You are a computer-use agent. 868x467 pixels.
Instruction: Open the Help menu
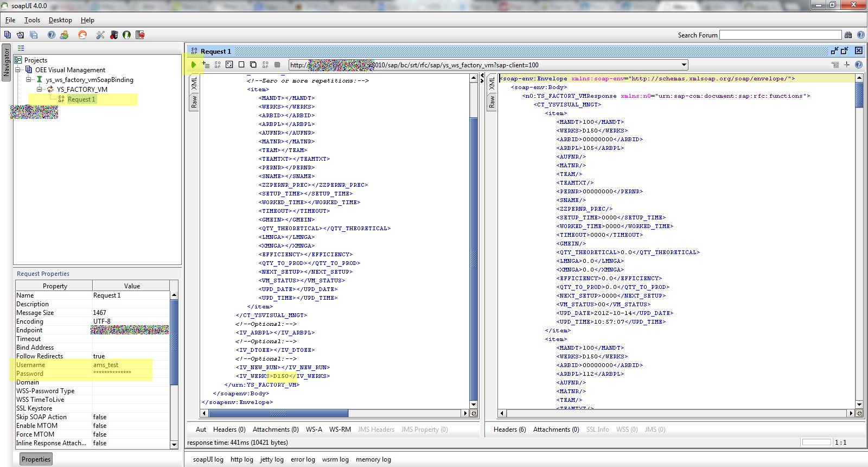pos(87,20)
